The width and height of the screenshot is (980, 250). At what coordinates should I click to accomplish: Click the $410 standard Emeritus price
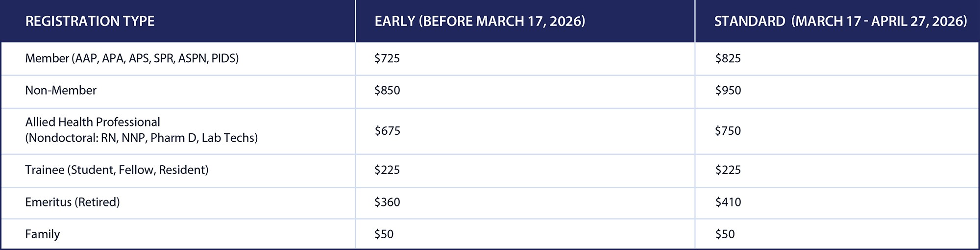point(728,202)
